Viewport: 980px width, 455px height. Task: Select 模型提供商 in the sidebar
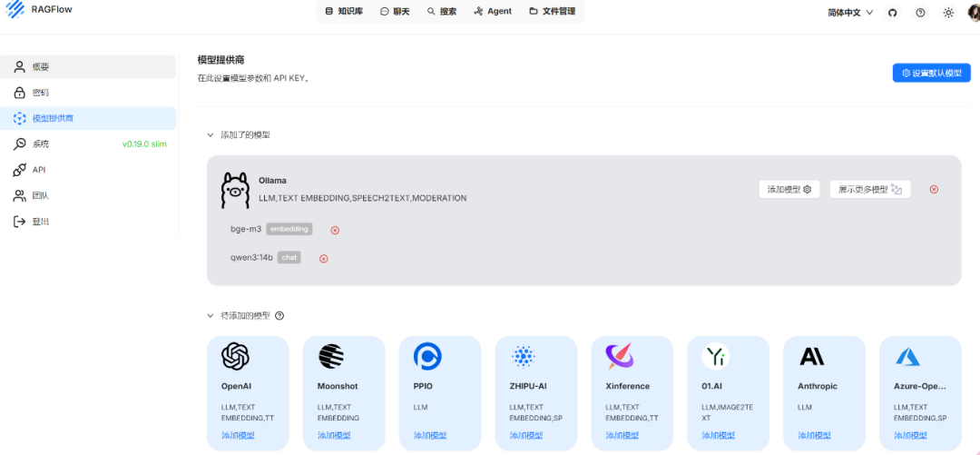87,118
